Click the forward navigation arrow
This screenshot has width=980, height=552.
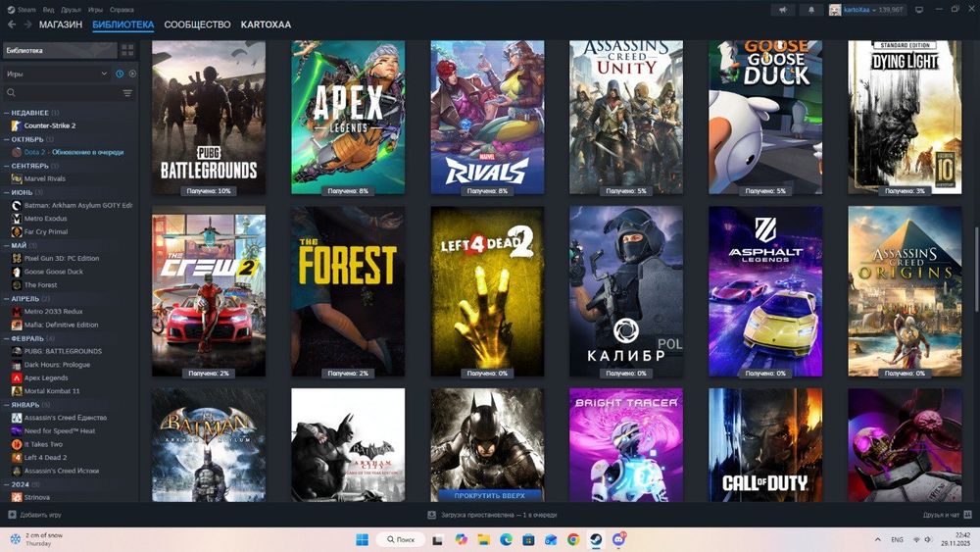click(27, 25)
